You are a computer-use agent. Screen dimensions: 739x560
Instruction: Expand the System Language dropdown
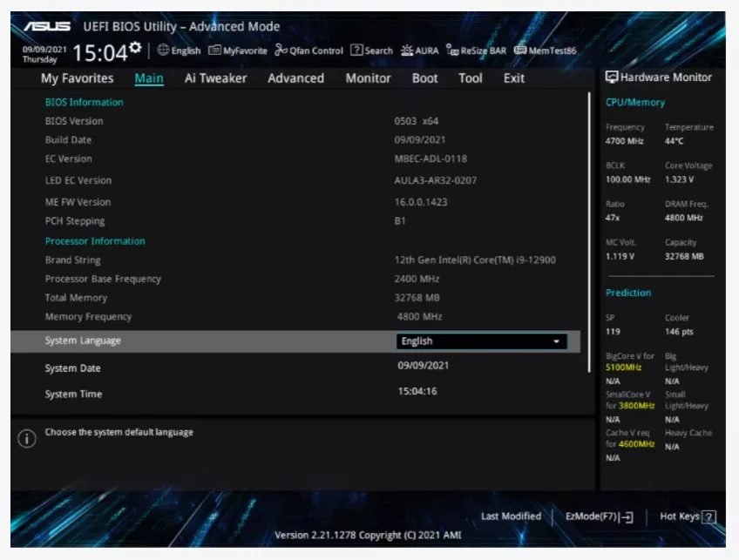pyautogui.click(x=481, y=341)
